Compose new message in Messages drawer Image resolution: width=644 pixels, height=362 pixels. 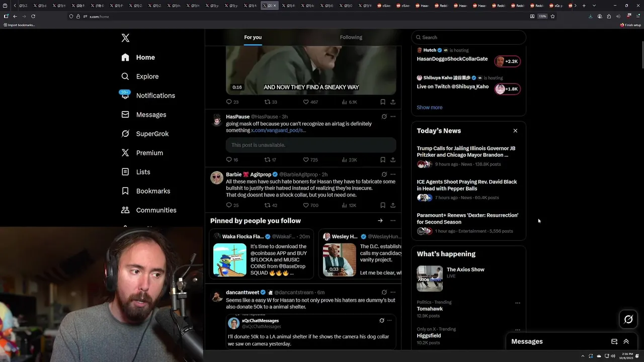614,341
